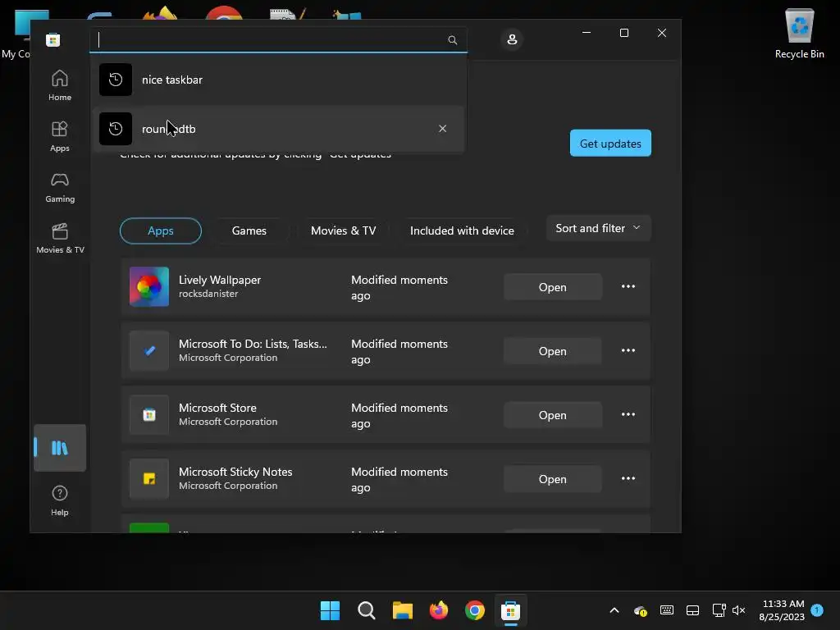Open Movies & TV in the sidebar
The width and height of the screenshot is (840, 630).
click(x=59, y=238)
